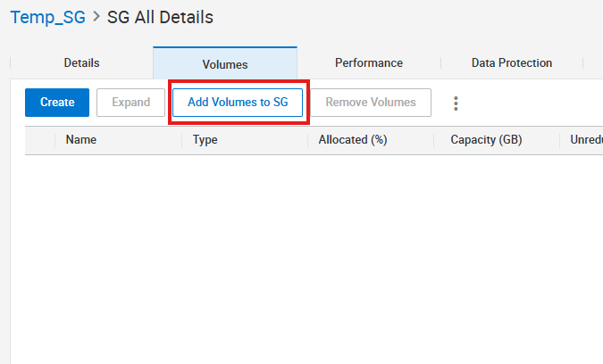This screenshot has width=603, height=364.
Task: Sort by Capacity (GB) column
Action: click(486, 140)
